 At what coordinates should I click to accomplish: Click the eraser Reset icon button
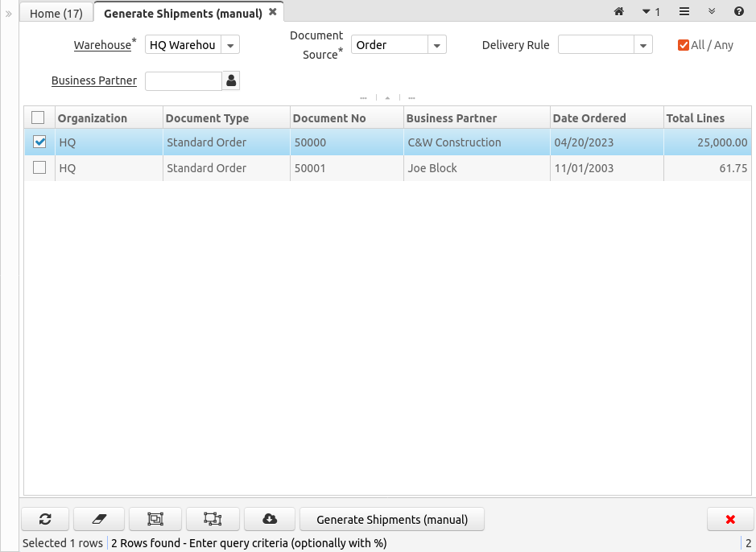click(x=100, y=519)
